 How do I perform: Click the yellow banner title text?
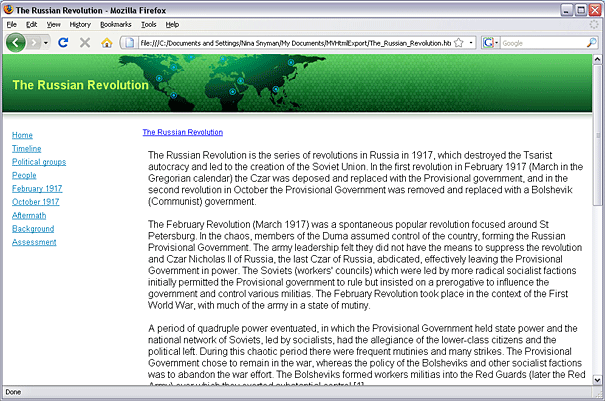pos(80,85)
